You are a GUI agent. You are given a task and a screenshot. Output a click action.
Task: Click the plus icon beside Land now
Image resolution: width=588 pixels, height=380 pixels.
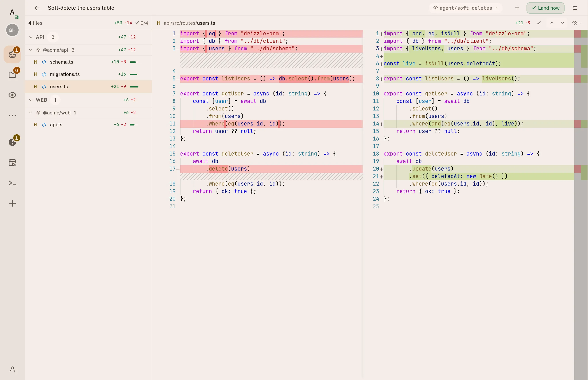pyautogui.click(x=517, y=8)
